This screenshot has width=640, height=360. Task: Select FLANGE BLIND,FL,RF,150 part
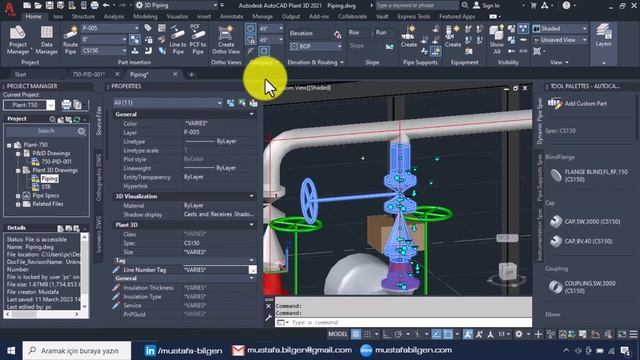588,176
